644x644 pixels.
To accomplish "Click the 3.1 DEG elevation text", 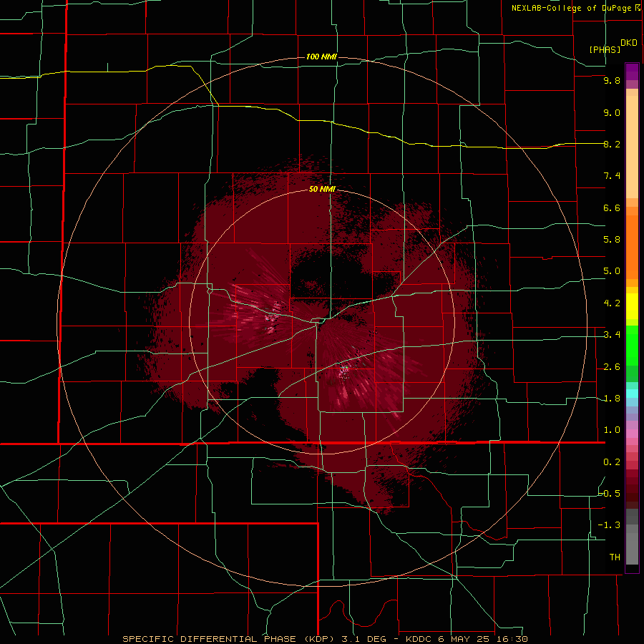I will (x=363, y=639).
